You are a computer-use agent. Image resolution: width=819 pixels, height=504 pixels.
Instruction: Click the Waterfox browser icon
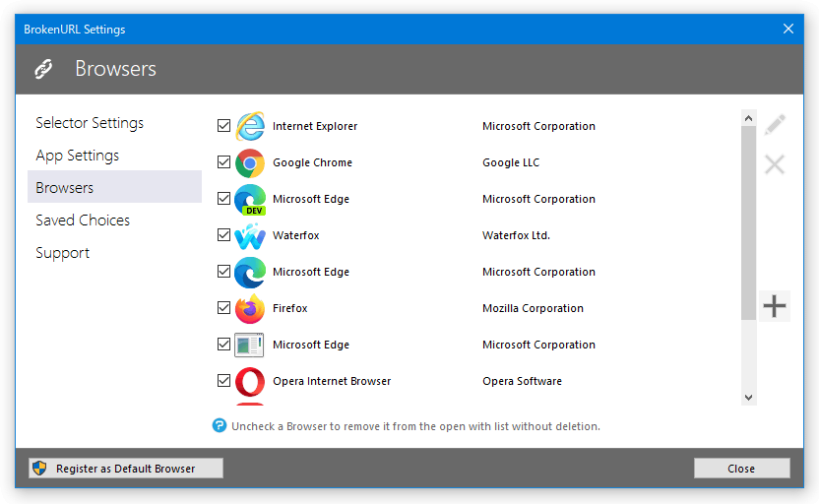click(250, 236)
